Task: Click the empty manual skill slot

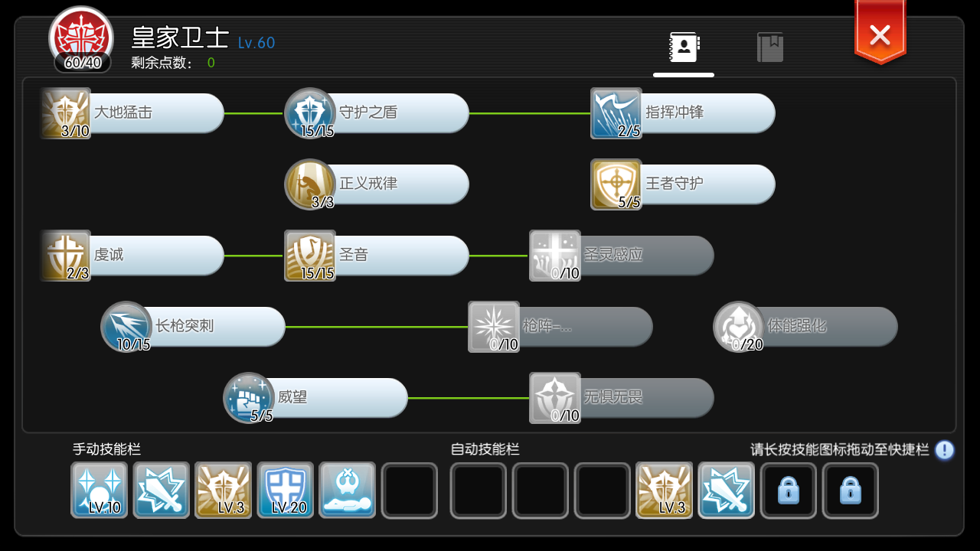Action: point(410,491)
